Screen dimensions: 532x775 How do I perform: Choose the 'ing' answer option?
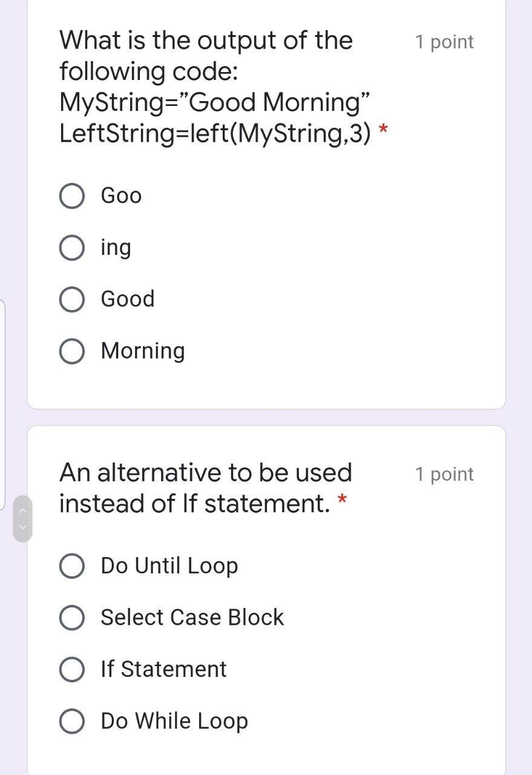point(72,248)
